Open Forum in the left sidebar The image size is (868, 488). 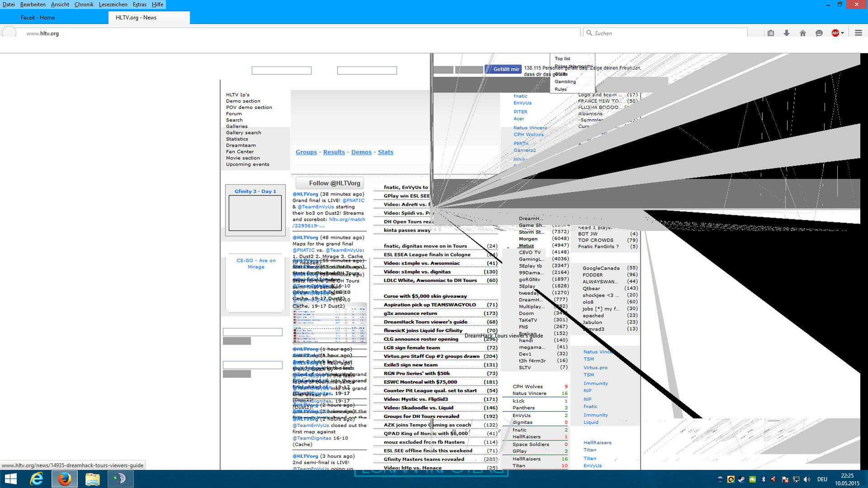pyautogui.click(x=234, y=114)
